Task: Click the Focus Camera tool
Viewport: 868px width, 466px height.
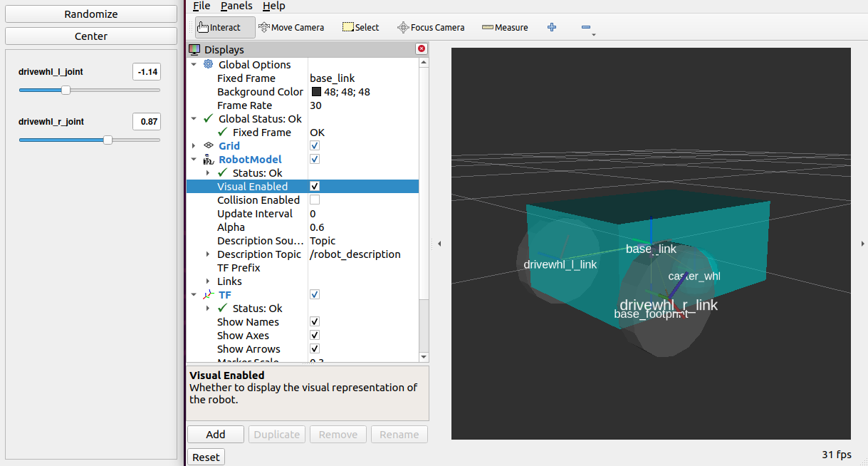Action: tap(431, 27)
